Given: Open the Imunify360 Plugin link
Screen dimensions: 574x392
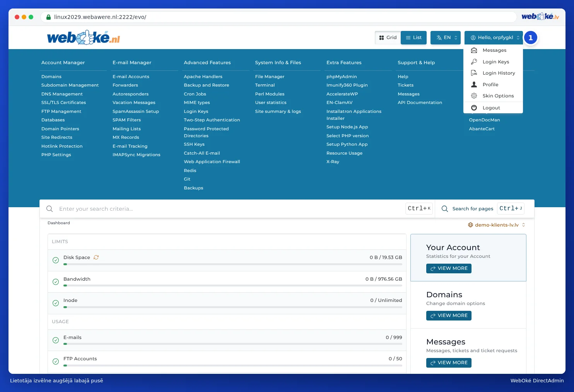Looking at the screenshot, I should (347, 85).
